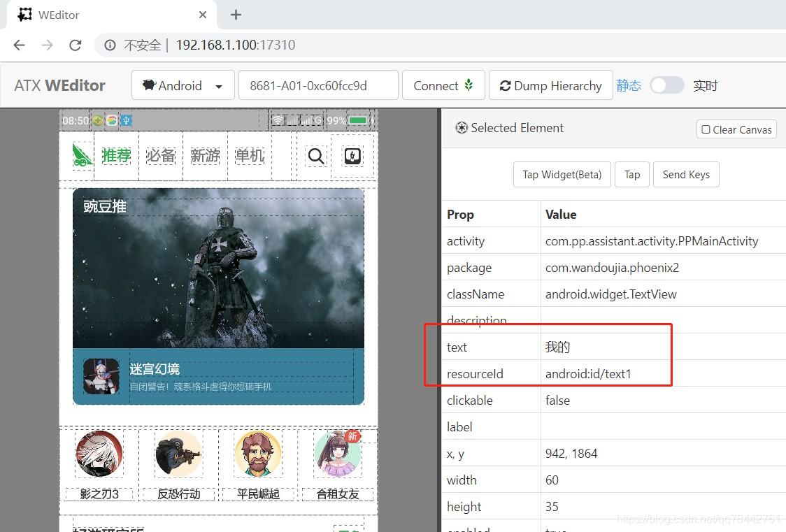Click the Prop column header
The image size is (786, 532).
pyautogui.click(x=460, y=215)
